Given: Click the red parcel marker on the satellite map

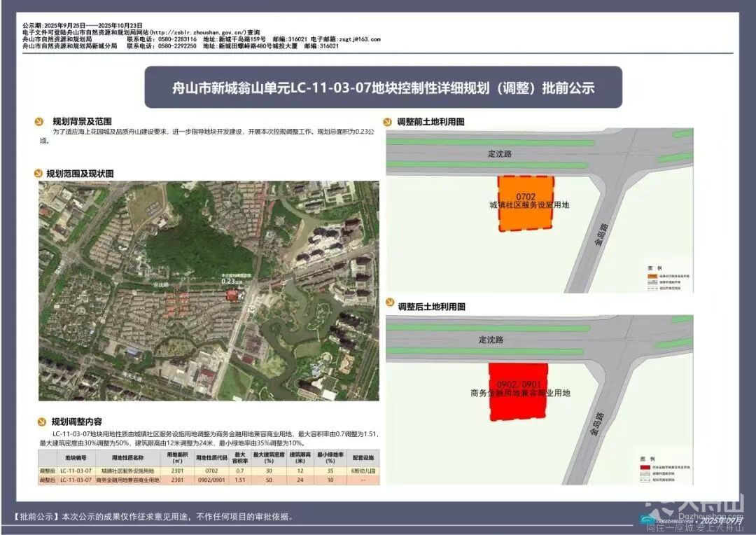Looking at the screenshot, I should [232, 295].
